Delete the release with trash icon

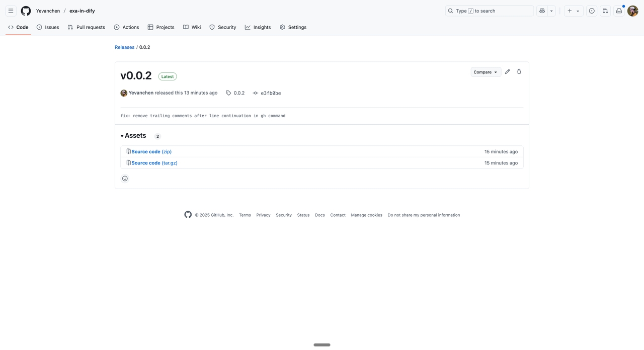(519, 72)
